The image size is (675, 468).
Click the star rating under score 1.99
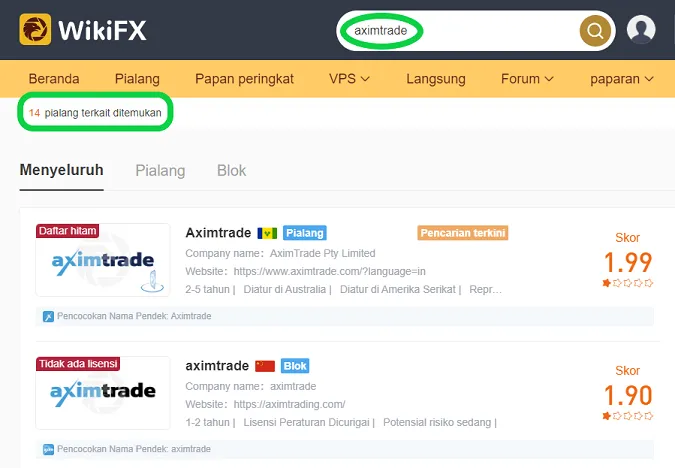click(627, 283)
